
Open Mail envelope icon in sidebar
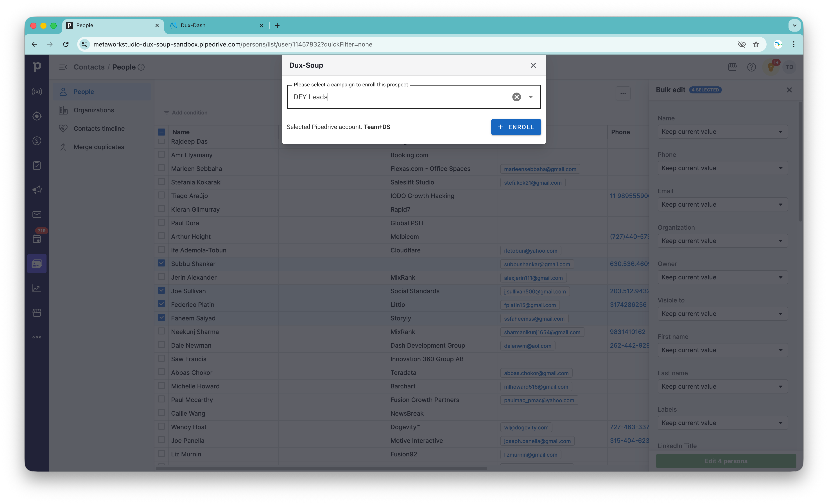(37, 214)
